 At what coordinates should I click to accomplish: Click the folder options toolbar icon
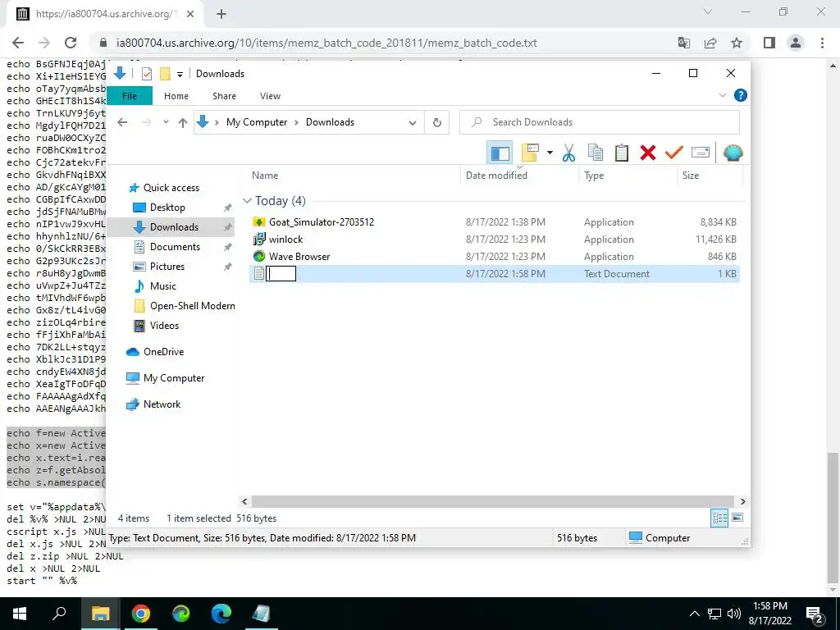tap(530, 153)
